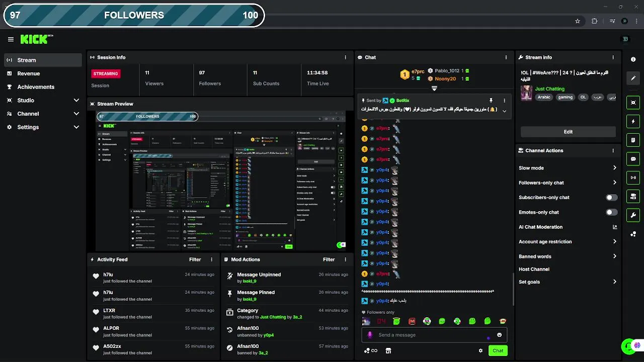Open Stream info panel options menu

(613, 57)
